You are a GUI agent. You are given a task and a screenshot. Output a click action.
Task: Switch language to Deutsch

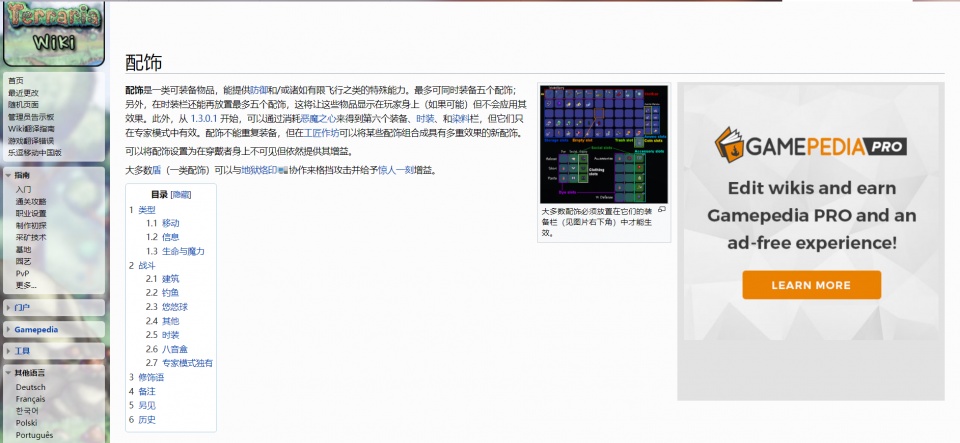[31, 387]
